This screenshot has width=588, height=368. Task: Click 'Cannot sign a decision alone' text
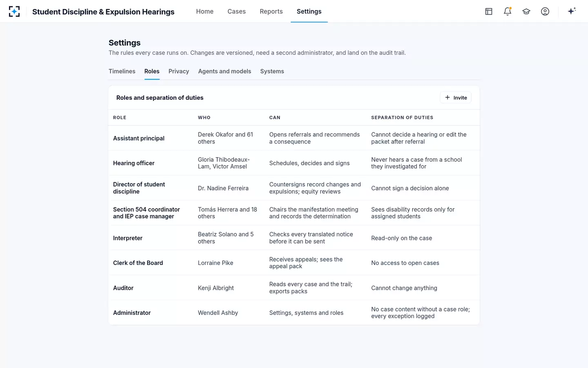pyautogui.click(x=410, y=188)
